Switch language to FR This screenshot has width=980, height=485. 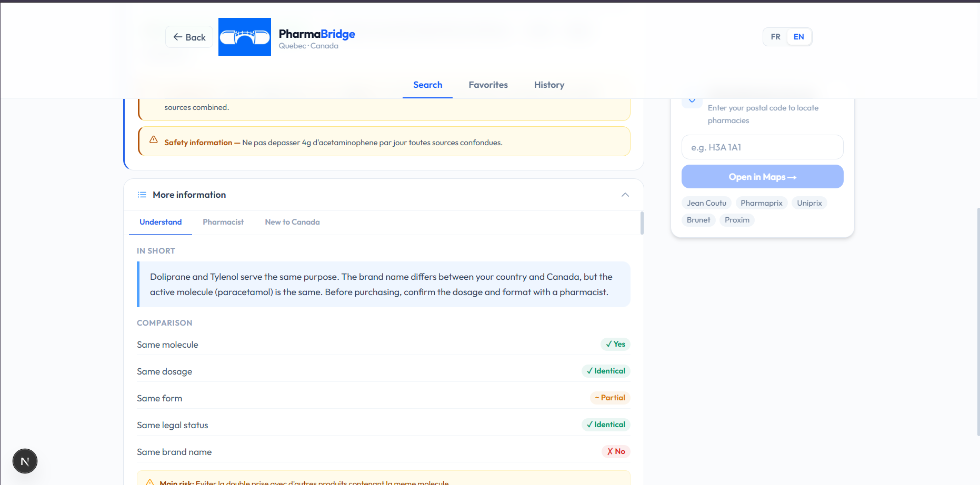point(775,37)
